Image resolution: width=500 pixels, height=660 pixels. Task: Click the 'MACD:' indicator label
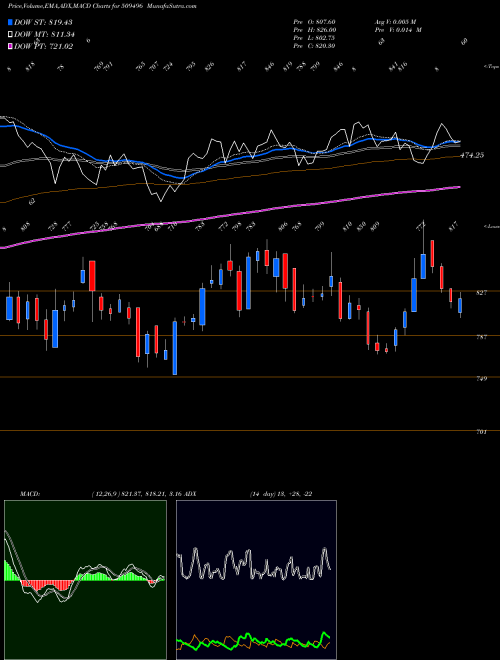(30, 494)
